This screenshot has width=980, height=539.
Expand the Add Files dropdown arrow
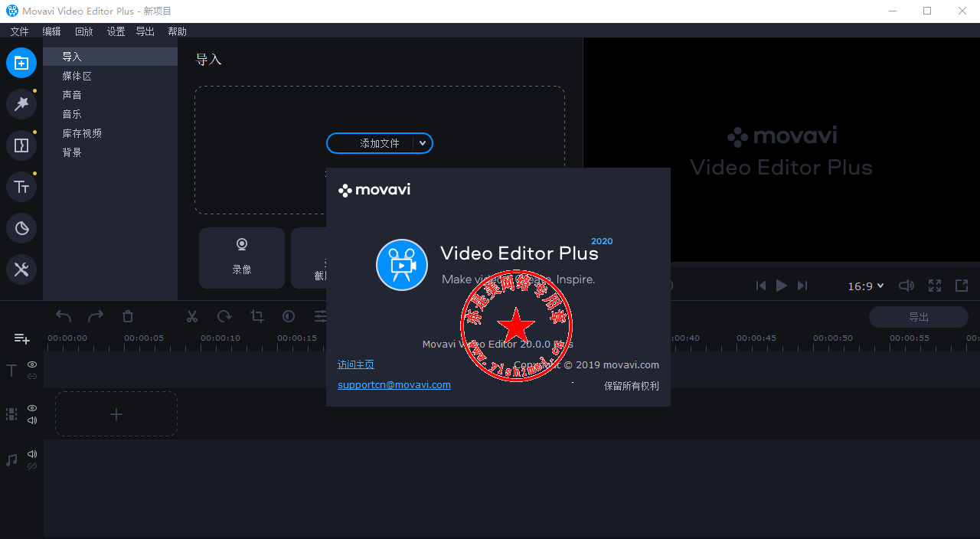pyautogui.click(x=423, y=143)
